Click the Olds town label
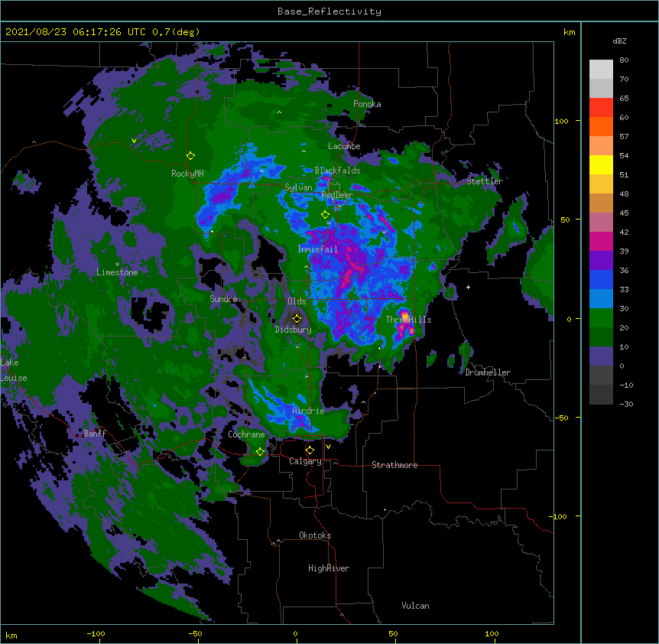Image resolution: width=659 pixels, height=644 pixels. pos(297,301)
